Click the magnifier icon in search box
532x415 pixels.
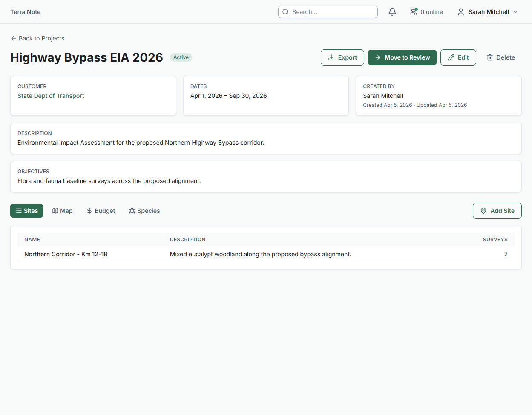tap(285, 12)
